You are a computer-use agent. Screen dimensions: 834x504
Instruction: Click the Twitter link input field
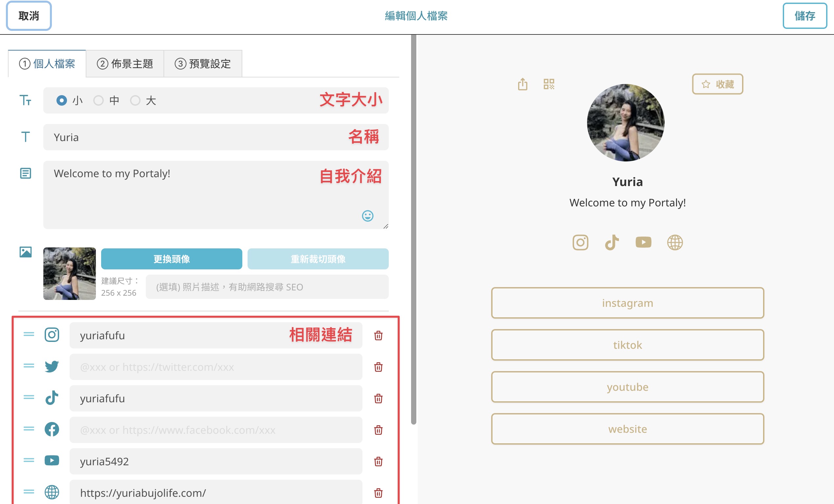pos(216,367)
